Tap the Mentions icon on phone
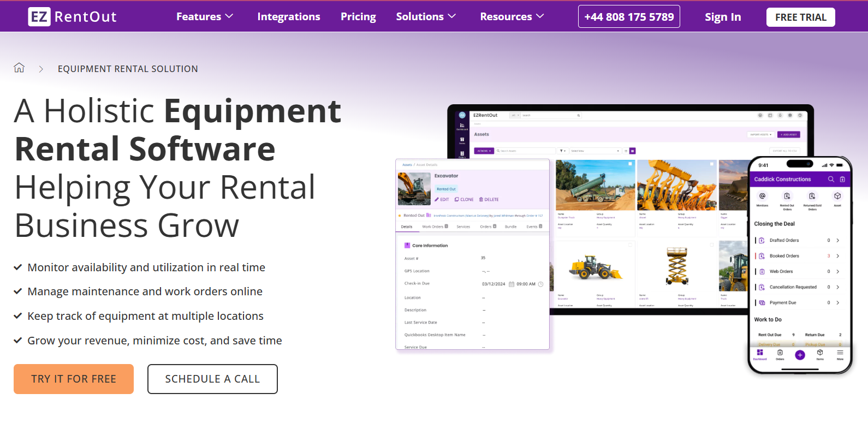 (762, 196)
